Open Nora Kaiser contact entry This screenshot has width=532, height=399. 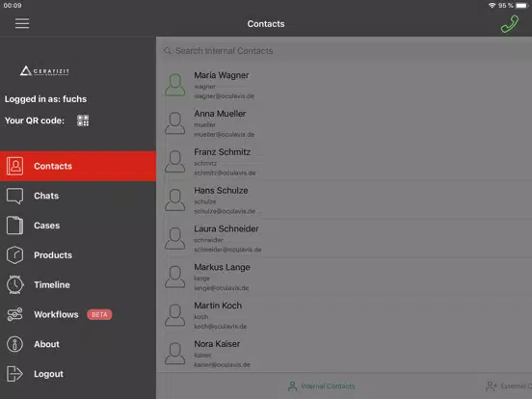coord(344,353)
